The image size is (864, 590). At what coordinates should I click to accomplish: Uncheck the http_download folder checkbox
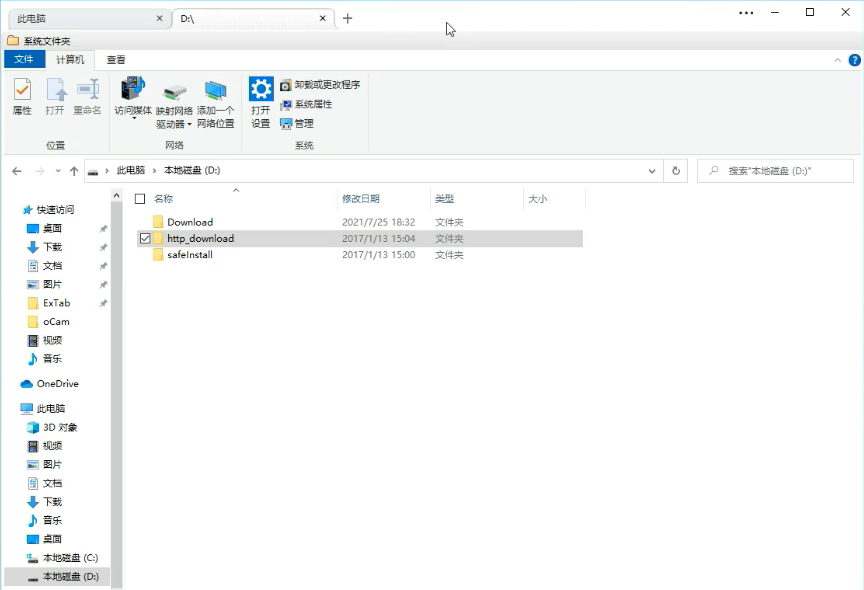click(146, 239)
